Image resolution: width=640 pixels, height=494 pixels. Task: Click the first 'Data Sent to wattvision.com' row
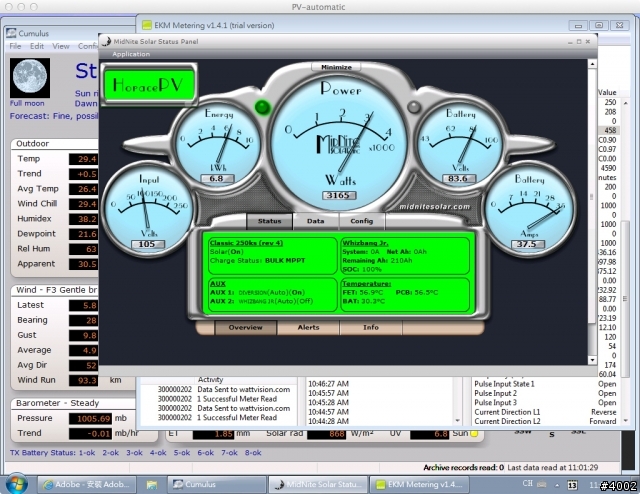pyautogui.click(x=224, y=389)
